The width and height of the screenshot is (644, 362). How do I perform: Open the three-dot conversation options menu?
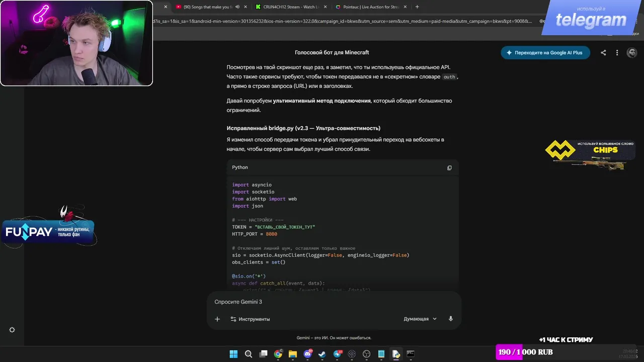click(x=617, y=53)
